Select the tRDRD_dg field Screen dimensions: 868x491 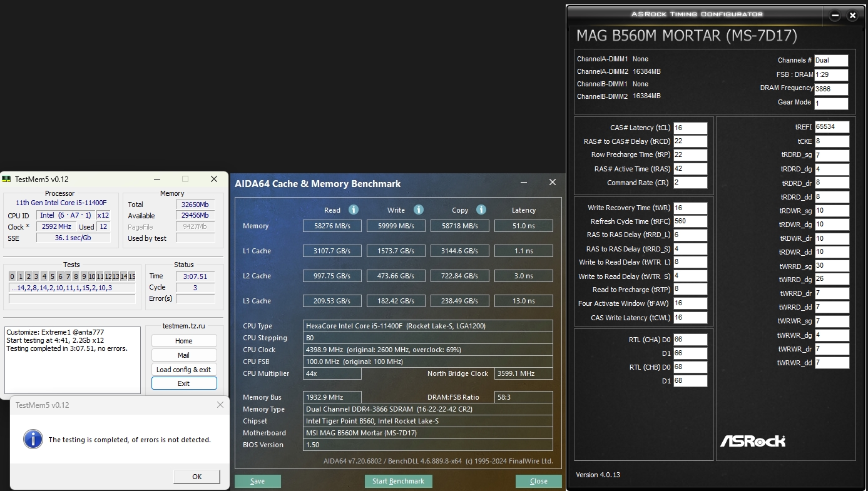[832, 169]
